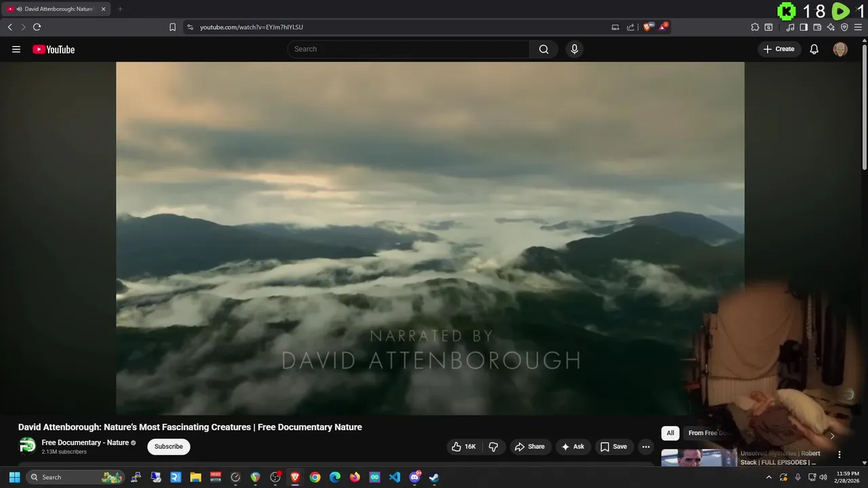
Task: Switch to the David Attenborough browser tab
Action: (x=56, y=9)
